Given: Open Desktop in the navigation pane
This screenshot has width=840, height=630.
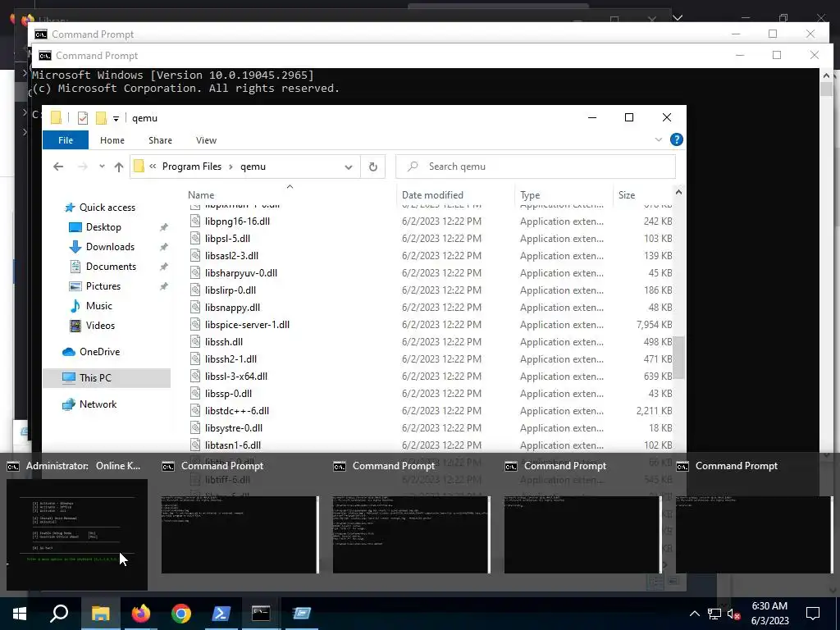Looking at the screenshot, I should click(103, 227).
